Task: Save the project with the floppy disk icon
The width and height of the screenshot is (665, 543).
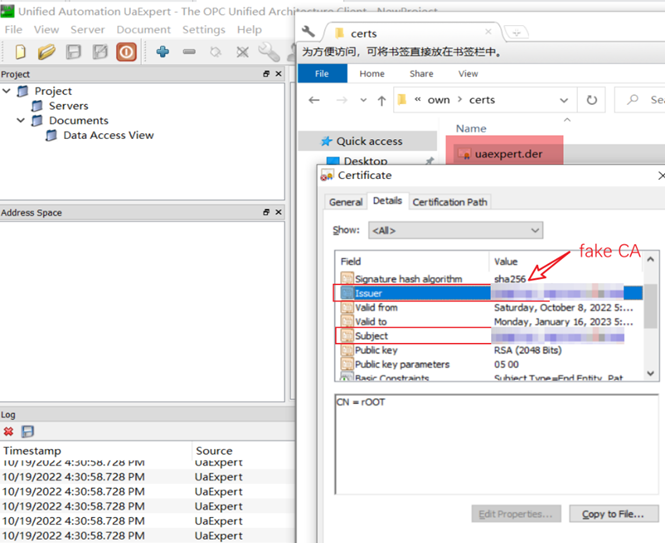Action: 73,52
